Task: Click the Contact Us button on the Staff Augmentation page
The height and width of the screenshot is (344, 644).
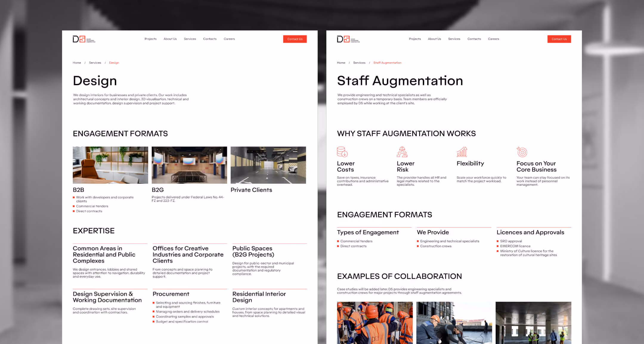Action: click(559, 39)
